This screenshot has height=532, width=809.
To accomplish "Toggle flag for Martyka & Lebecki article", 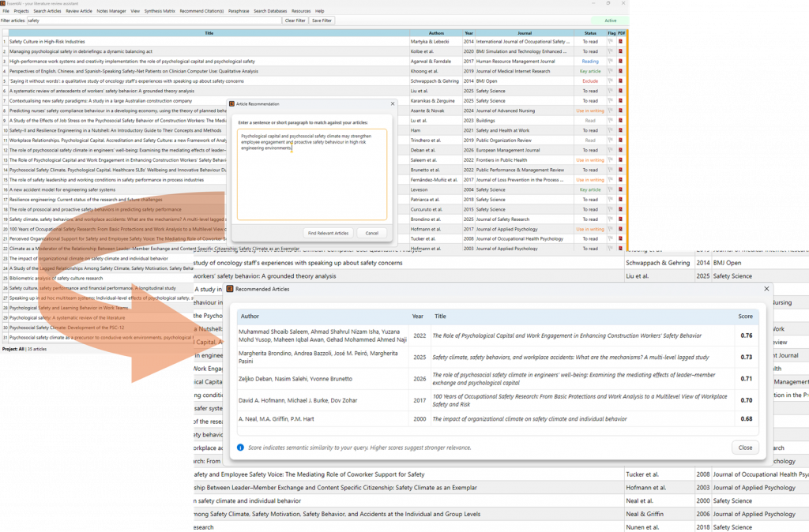I will tap(611, 42).
